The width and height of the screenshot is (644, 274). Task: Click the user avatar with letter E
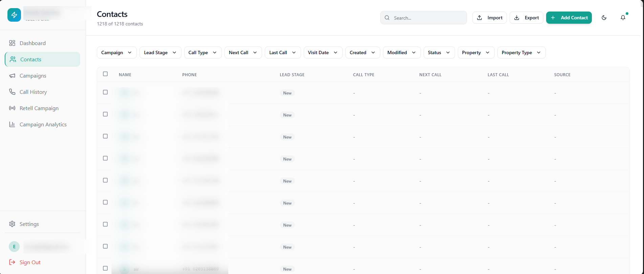[x=14, y=247]
